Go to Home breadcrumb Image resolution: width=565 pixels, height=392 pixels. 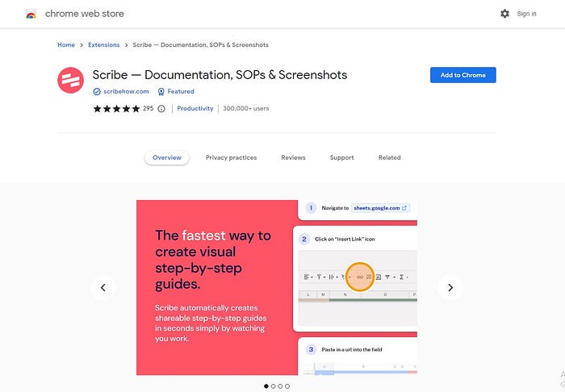click(66, 45)
